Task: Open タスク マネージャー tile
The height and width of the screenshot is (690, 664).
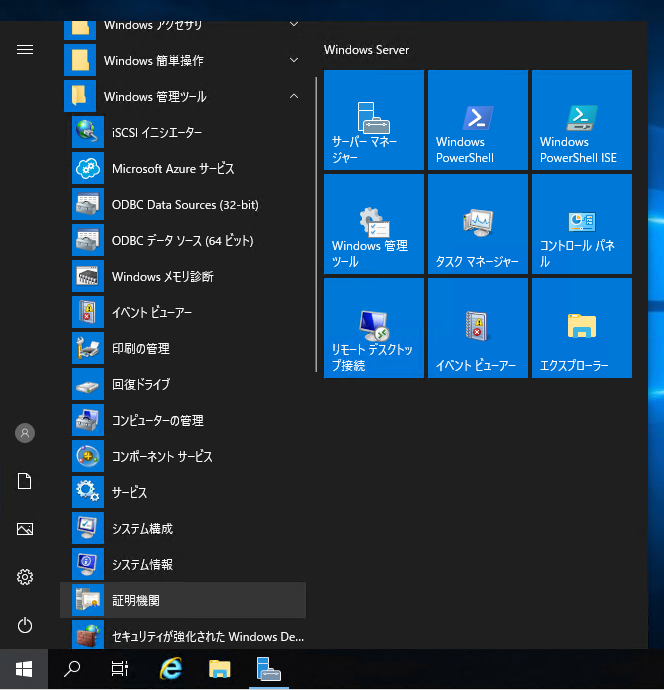Action: (x=478, y=224)
